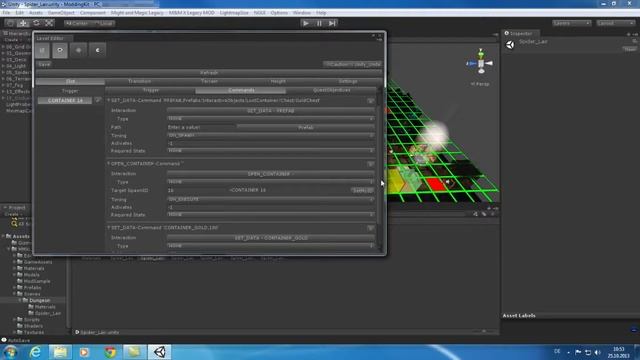
Task: Open the Commands sub-tab
Action: (241, 90)
